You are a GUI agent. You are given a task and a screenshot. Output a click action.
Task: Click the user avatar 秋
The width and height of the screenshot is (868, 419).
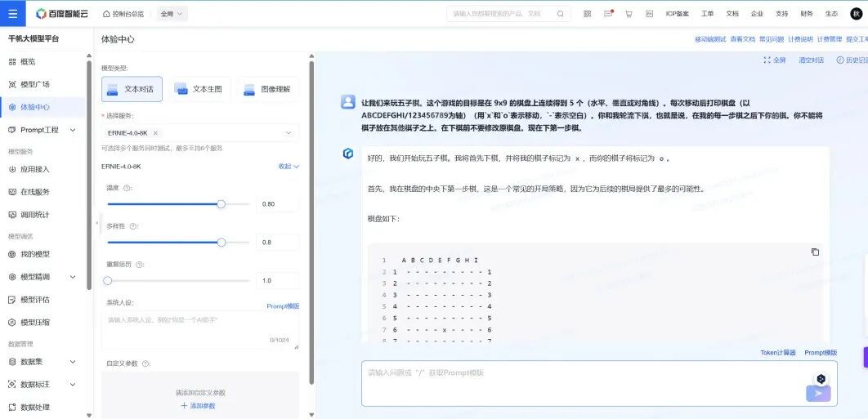(x=857, y=14)
